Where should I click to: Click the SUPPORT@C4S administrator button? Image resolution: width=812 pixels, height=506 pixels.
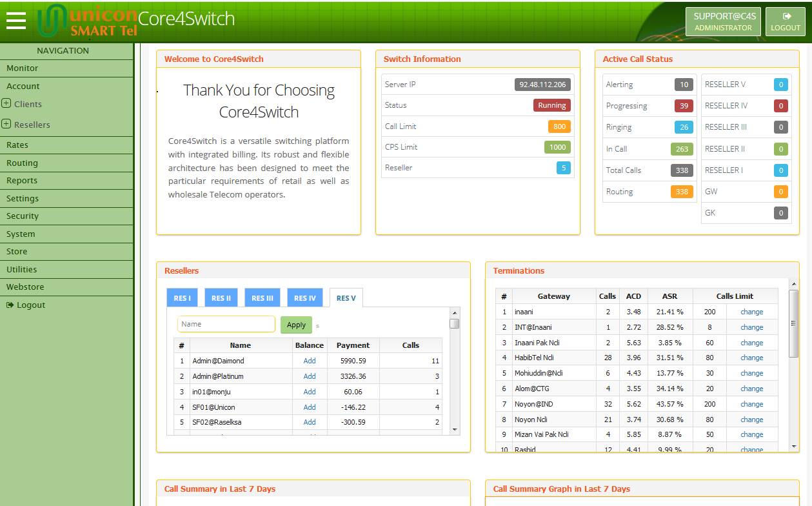pos(723,21)
